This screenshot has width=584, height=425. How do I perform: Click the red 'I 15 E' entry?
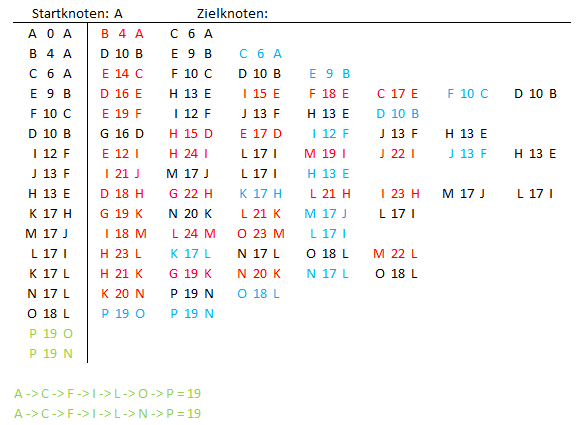click(261, 94)
